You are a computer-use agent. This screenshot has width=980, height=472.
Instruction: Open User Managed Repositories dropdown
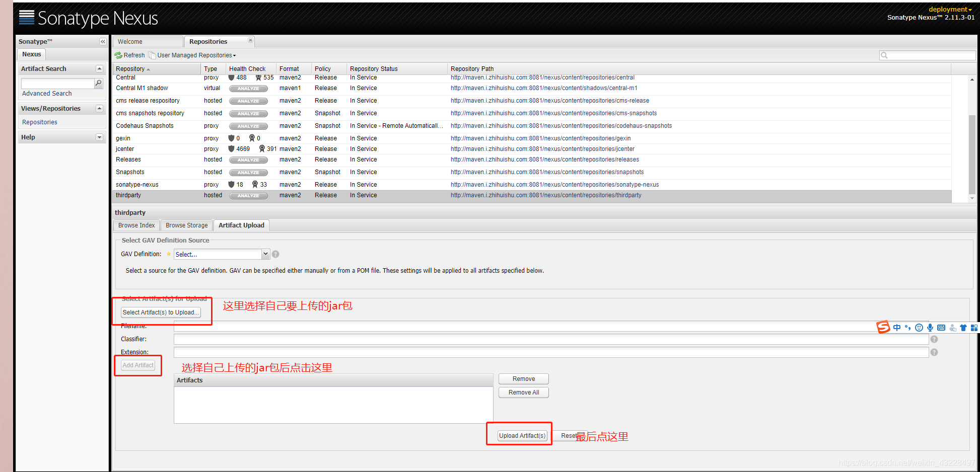click(x=192, y=55)
